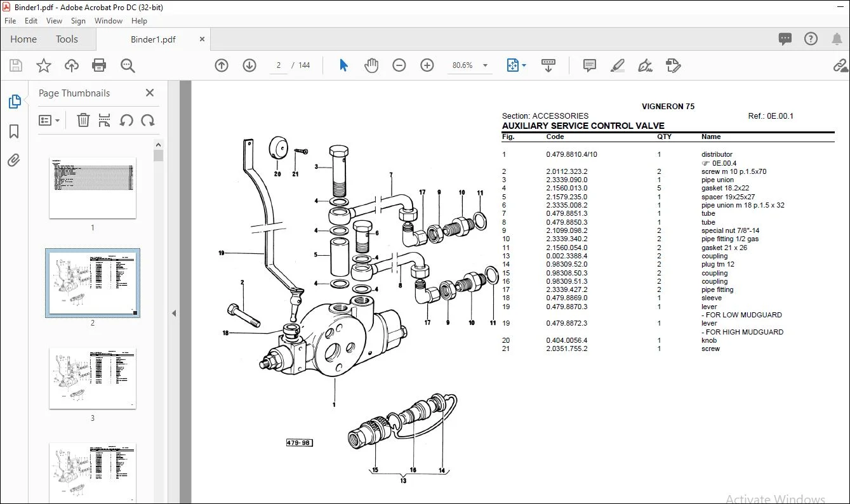Click the stamp tool icon

[x=674, y=65]
